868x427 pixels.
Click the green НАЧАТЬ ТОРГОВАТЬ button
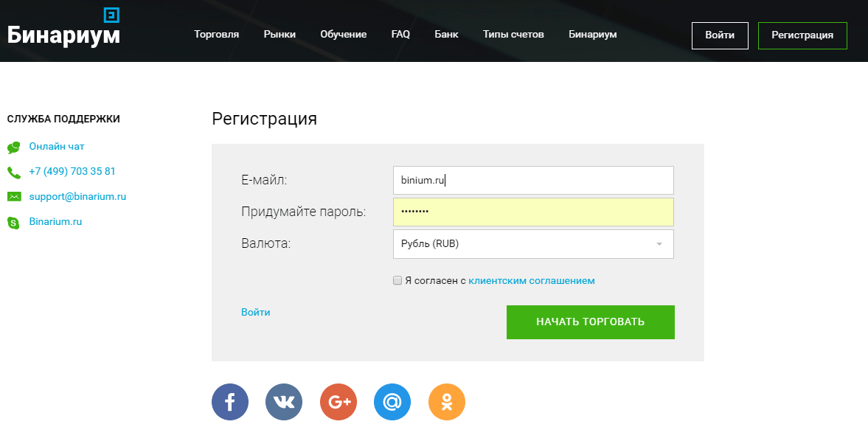coord(590,322)
